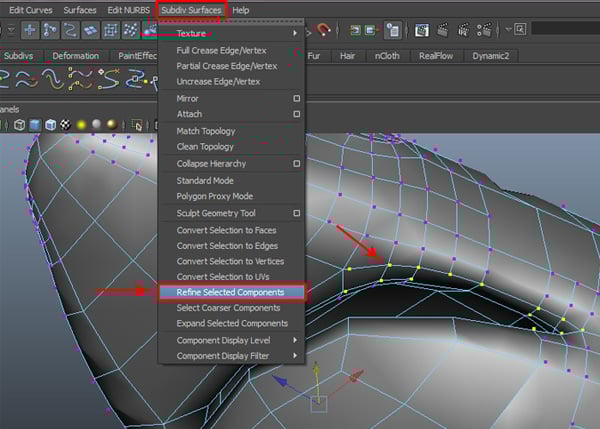Open Mirror option box
This screenshot has height=429, width=600.
[x=296, y=99]
